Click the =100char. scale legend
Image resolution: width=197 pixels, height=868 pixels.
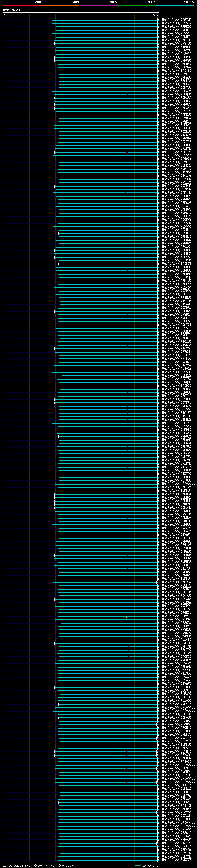[146, 865]
